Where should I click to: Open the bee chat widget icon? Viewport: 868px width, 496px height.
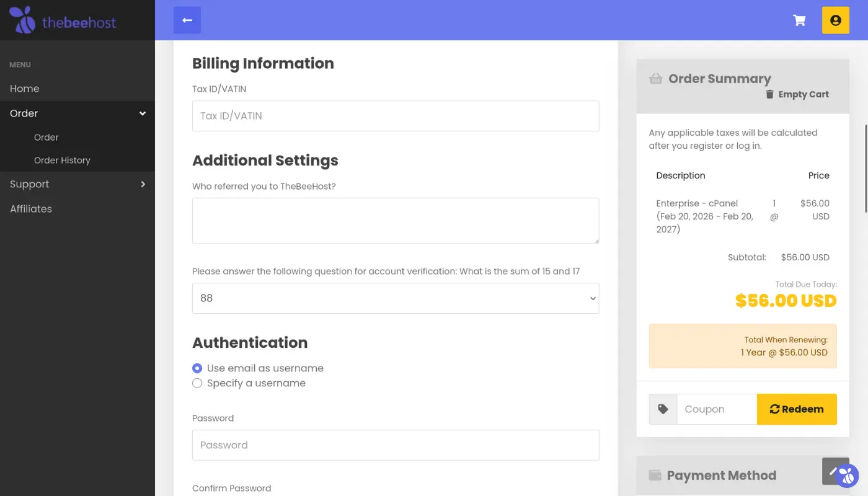(x=846, y=476)
